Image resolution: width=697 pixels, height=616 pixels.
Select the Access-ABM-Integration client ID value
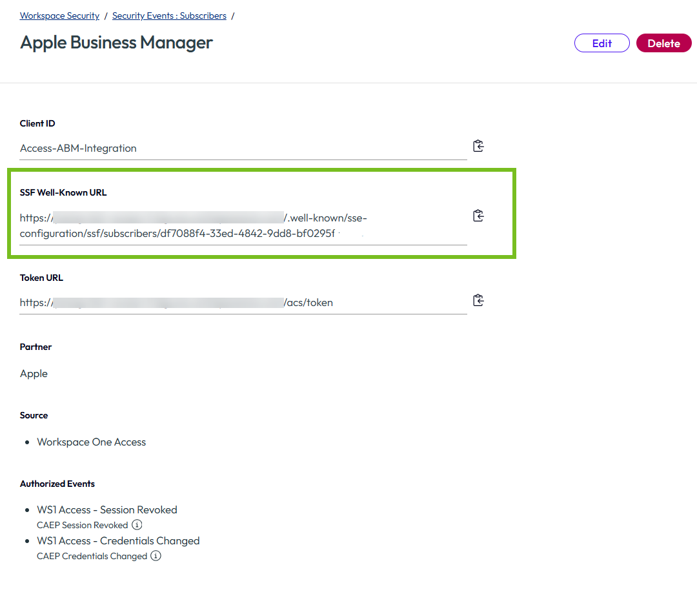78,148
